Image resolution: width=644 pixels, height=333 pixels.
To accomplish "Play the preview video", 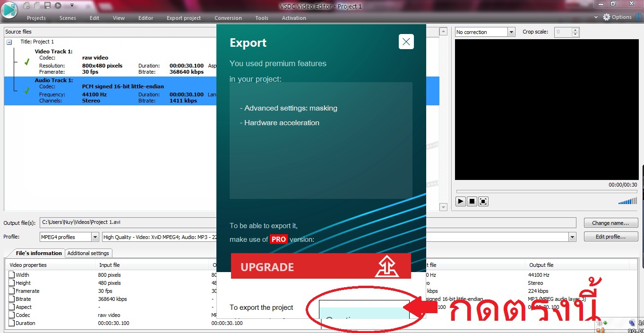I will pos(461,201).
